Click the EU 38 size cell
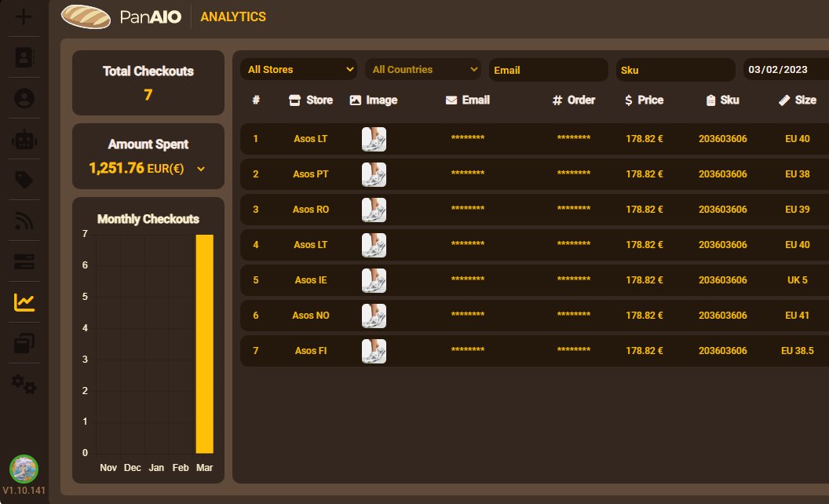 coord(798,174)
